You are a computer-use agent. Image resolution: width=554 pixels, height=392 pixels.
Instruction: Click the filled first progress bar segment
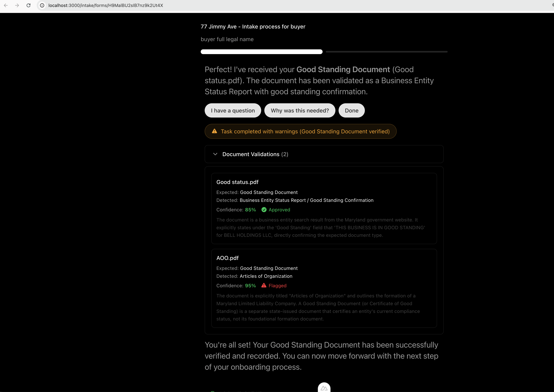261,52
